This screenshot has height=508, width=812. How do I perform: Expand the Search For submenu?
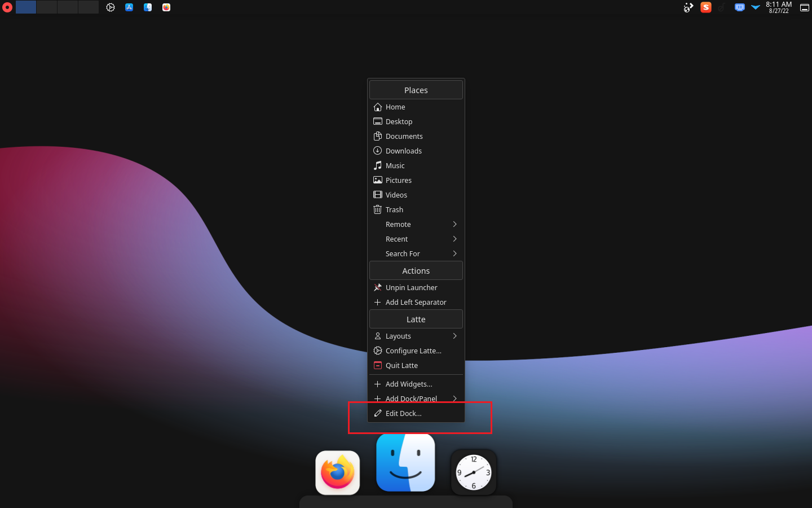(416, 253)
